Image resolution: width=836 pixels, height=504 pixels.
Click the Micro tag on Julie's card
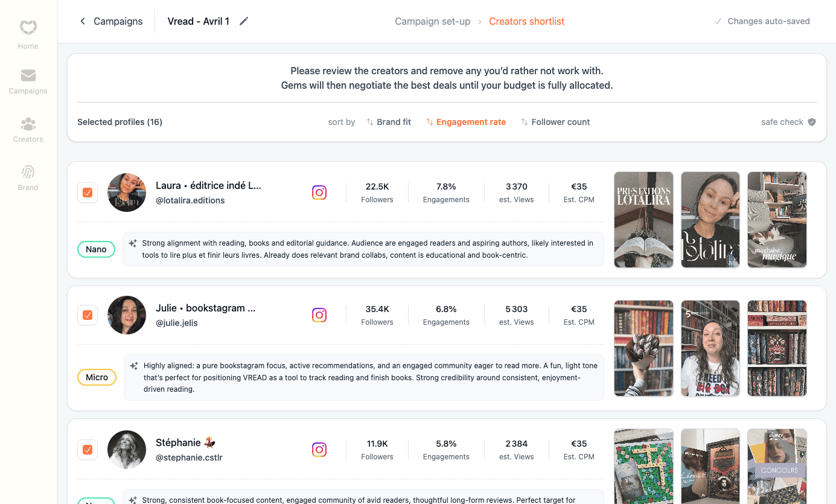click(x=97, y=377)
